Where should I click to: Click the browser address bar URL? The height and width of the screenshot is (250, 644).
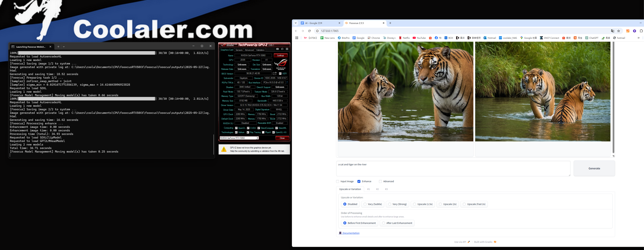pyautogui.click(x=330, y=31)
